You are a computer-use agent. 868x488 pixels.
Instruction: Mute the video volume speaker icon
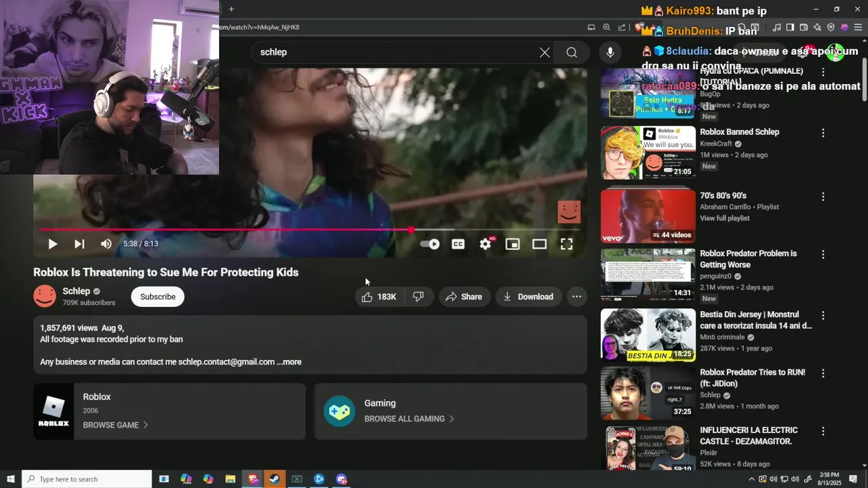click(106, 244)
